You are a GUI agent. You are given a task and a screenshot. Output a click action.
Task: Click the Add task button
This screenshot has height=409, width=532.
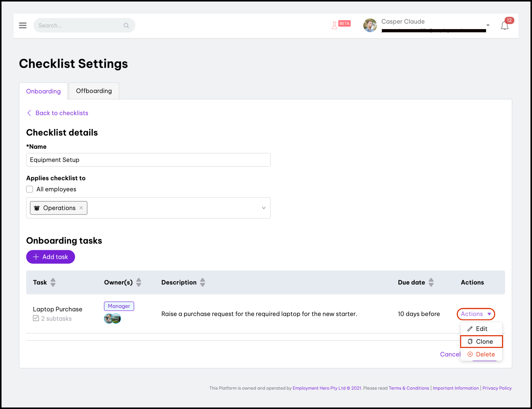pos(51,257)
